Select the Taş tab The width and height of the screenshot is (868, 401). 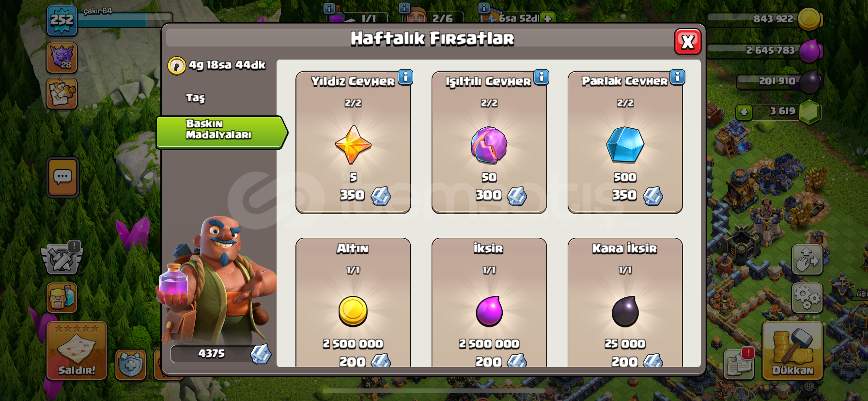tap(196, 98)
